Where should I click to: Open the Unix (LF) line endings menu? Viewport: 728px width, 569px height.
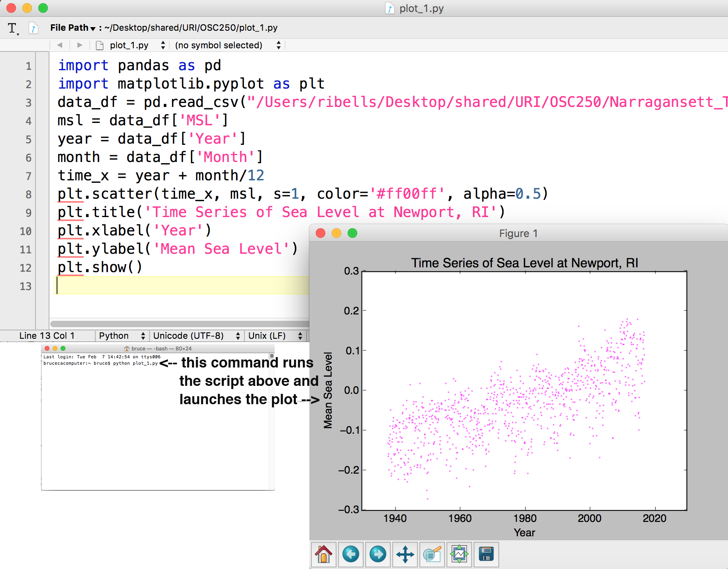(275, 336)
